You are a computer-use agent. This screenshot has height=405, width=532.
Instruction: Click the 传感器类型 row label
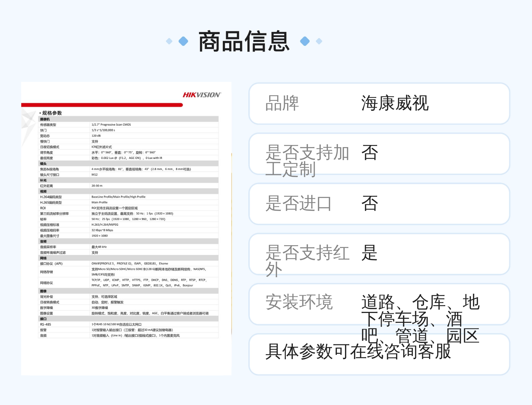pyautogui.click(x=48, y=125)
